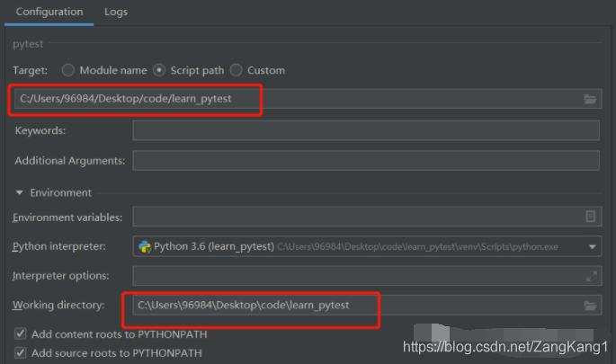The image size is (616, 364).
Task: Open the Logs tab
Action: click(x=116, y=12)
